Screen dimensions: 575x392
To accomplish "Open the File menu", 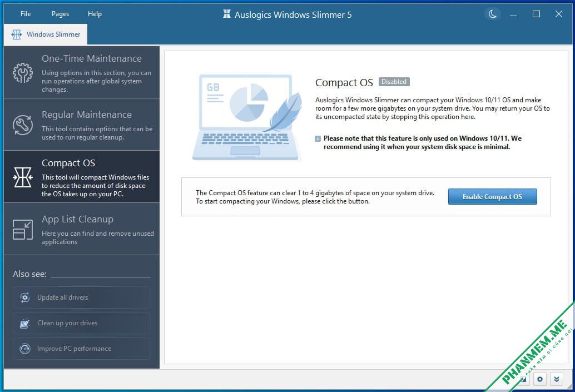I will coord(26,14).
